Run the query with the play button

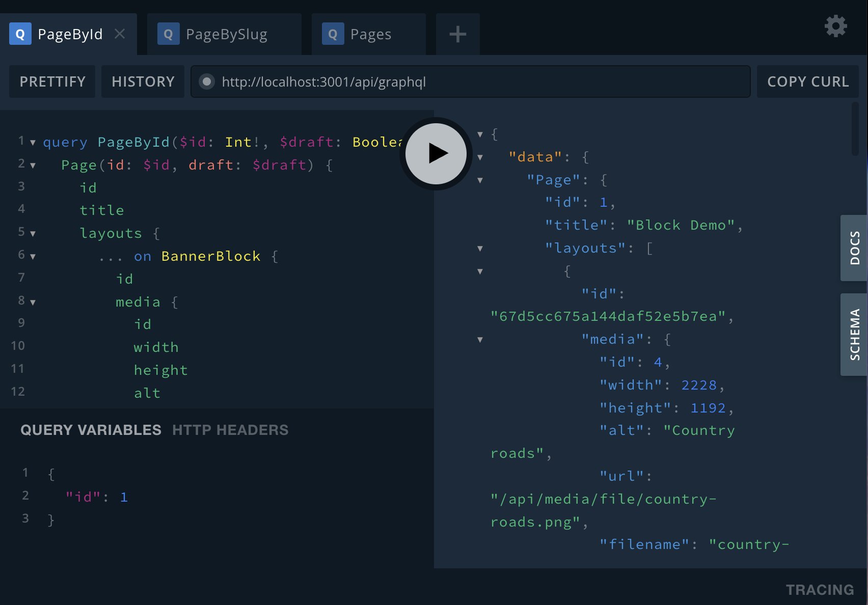436,153
